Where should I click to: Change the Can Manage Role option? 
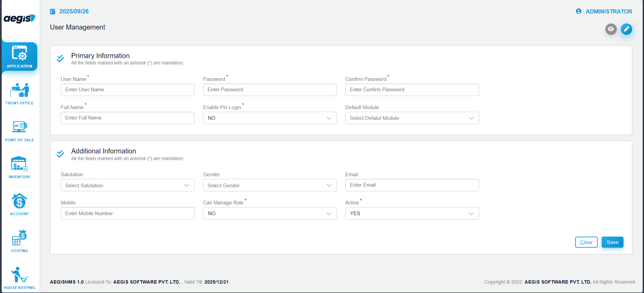point(269,213)
